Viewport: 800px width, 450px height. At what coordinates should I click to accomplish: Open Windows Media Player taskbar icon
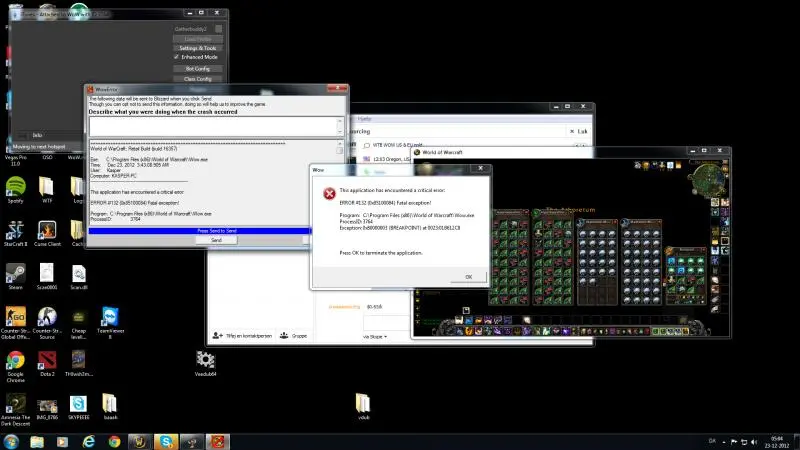coord(62,442)
